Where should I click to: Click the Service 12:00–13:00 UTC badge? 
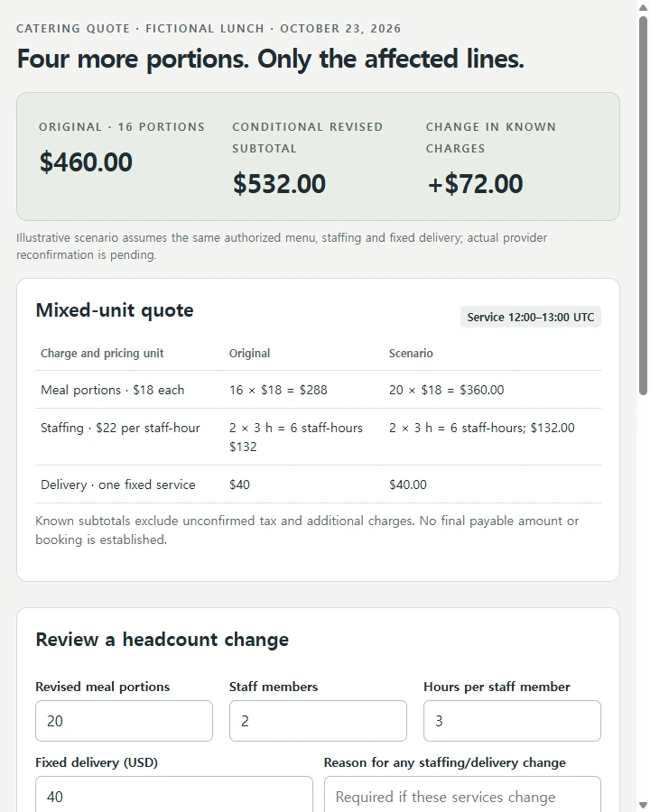530,317
